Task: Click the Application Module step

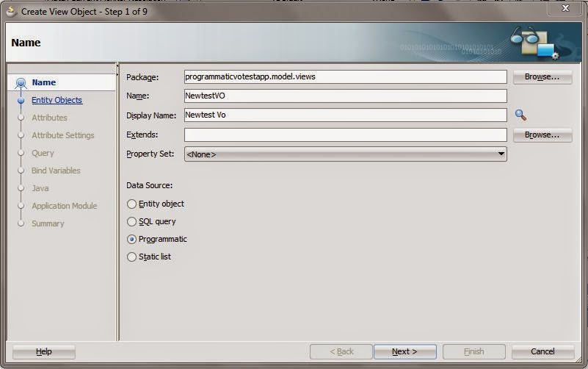Action: pyautogui.click(x=64, y=206)
